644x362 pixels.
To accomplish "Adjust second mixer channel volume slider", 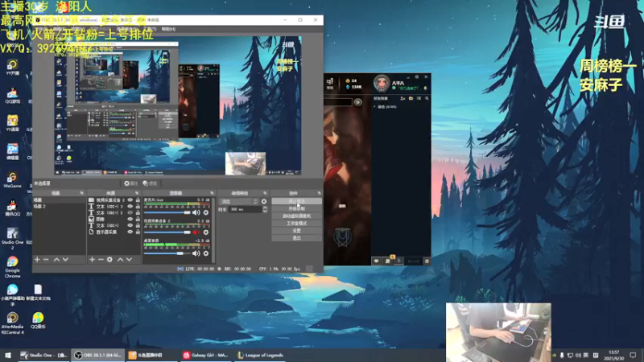I will [x=167, y=232].
